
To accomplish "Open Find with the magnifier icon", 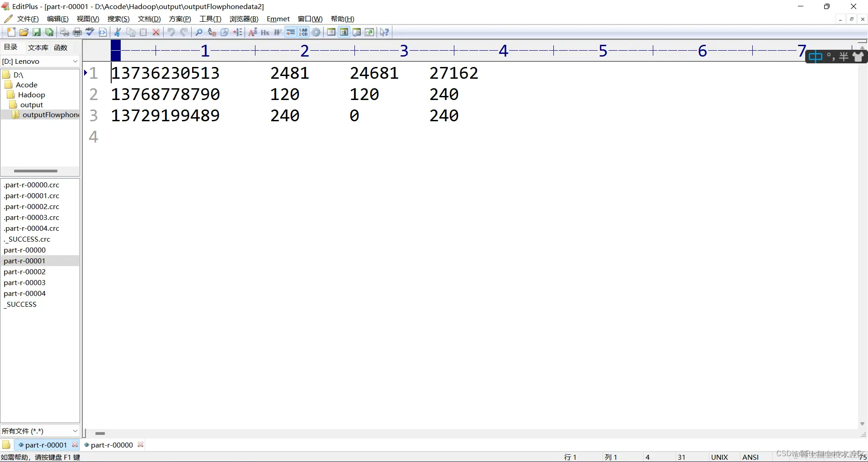I will [199, 32].
